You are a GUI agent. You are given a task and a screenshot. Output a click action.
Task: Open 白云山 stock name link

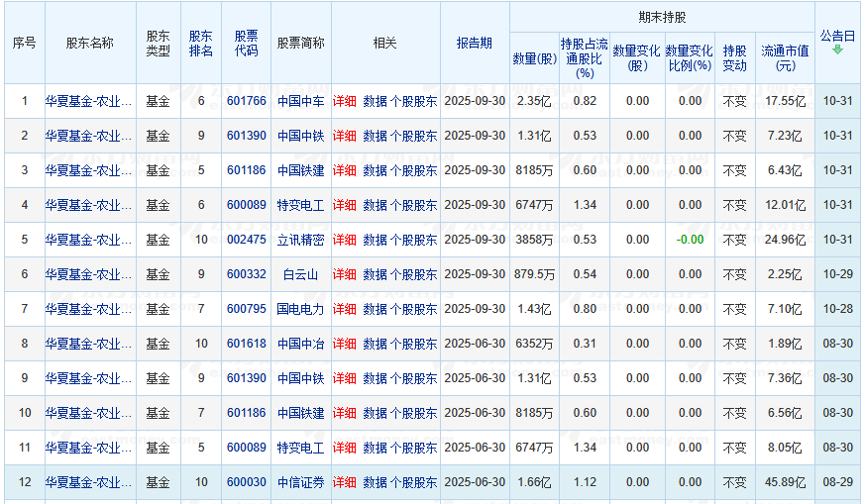(300, 275)
